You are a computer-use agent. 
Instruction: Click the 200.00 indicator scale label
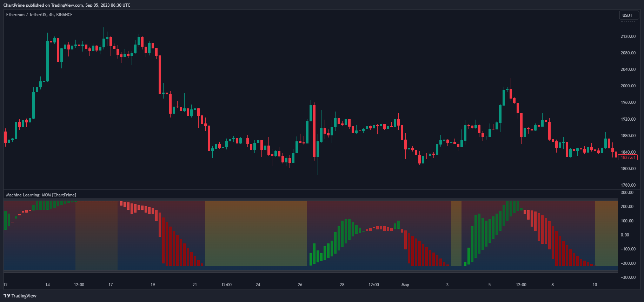(627, 207)
